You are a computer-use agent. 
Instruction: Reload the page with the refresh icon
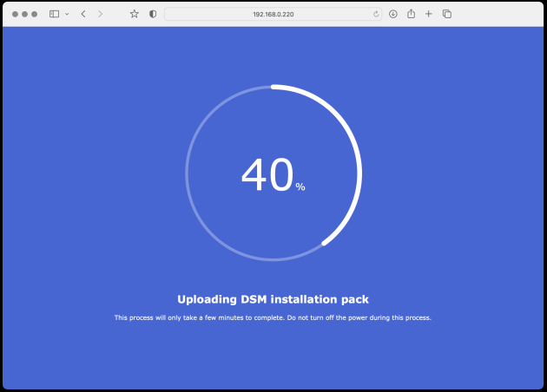(376, 14)
